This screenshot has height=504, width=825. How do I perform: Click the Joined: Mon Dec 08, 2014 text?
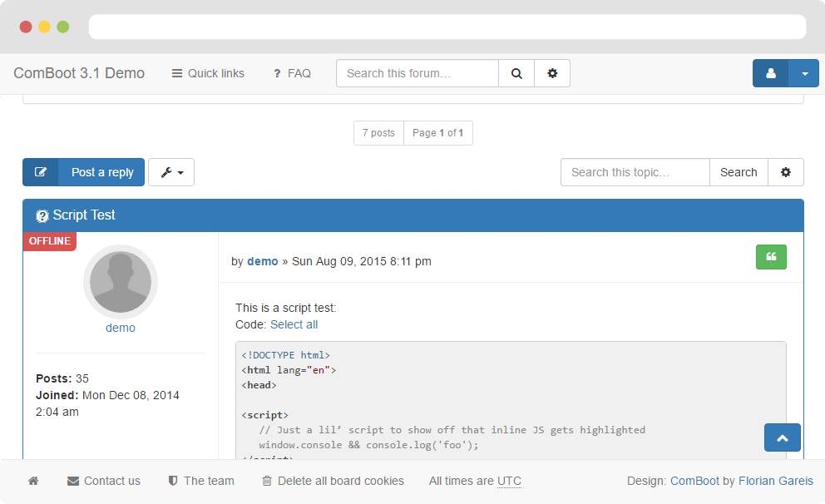[107, 403]
